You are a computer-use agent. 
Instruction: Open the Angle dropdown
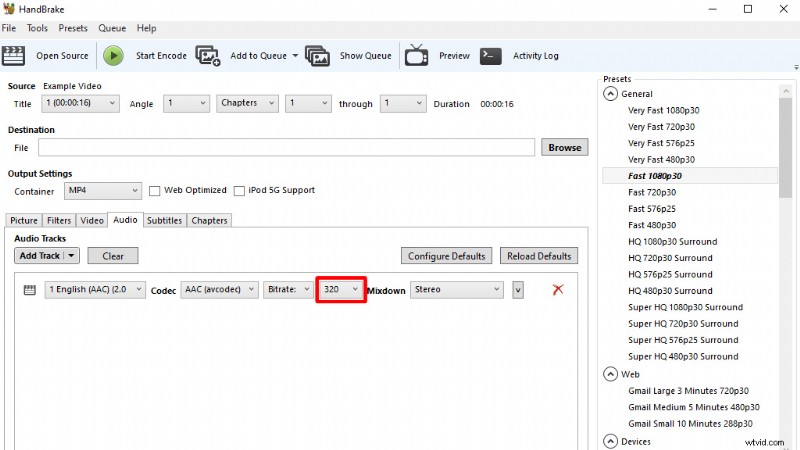coord(186,103)
